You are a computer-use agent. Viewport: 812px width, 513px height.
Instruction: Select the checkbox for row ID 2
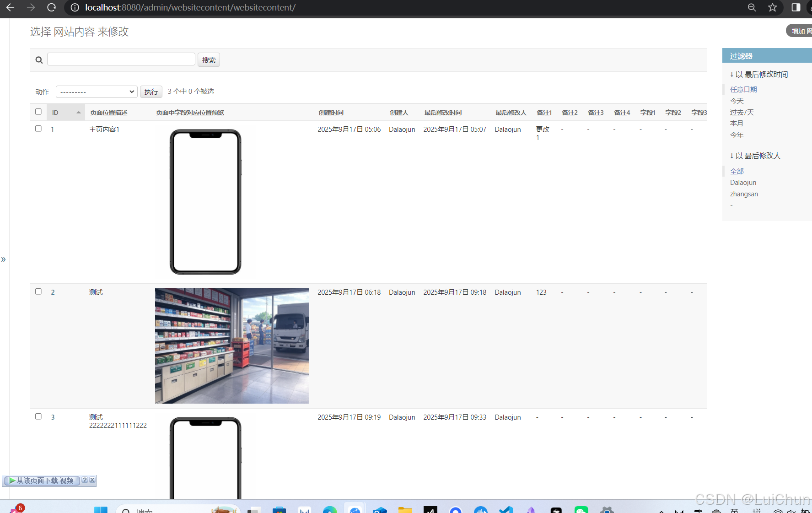tap(38, 292)
